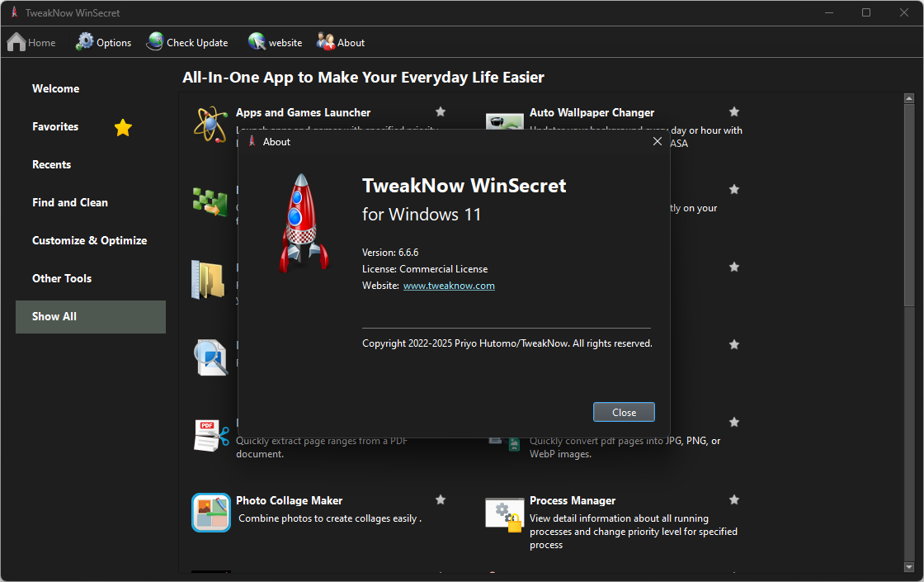This screenshot has width=924, height=582.
Task: Click the rocket logo in About dialog
Action: point(303,223)
